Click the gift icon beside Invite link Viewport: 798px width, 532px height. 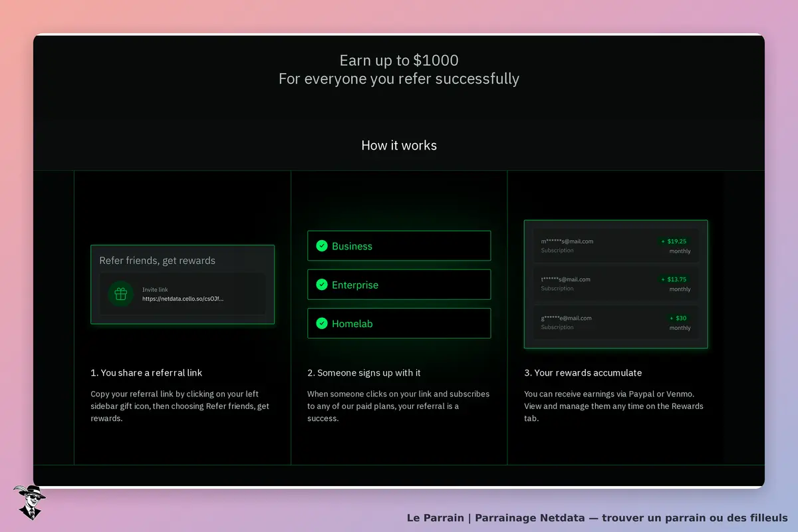pos(120,294)
